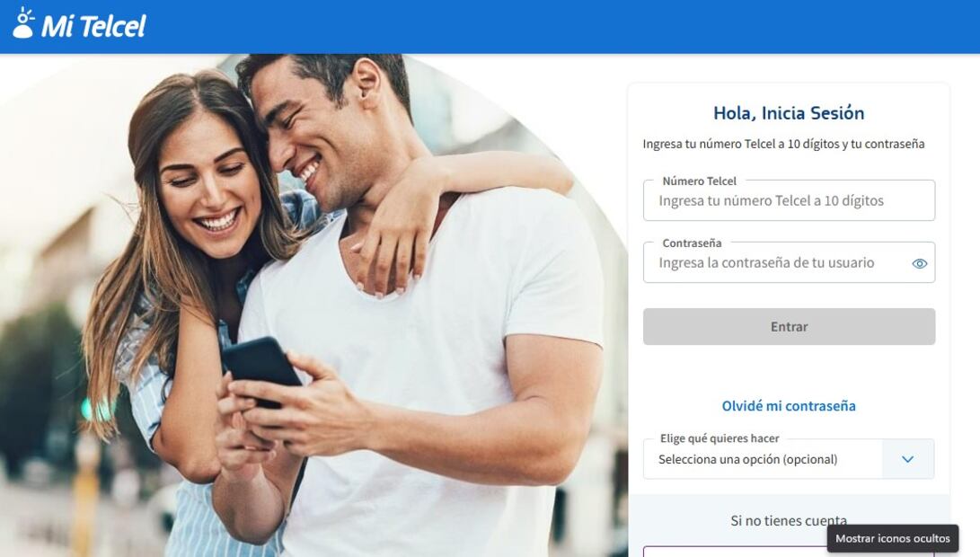
Task: Click the Contraseña field label
Action: [692, 243]
